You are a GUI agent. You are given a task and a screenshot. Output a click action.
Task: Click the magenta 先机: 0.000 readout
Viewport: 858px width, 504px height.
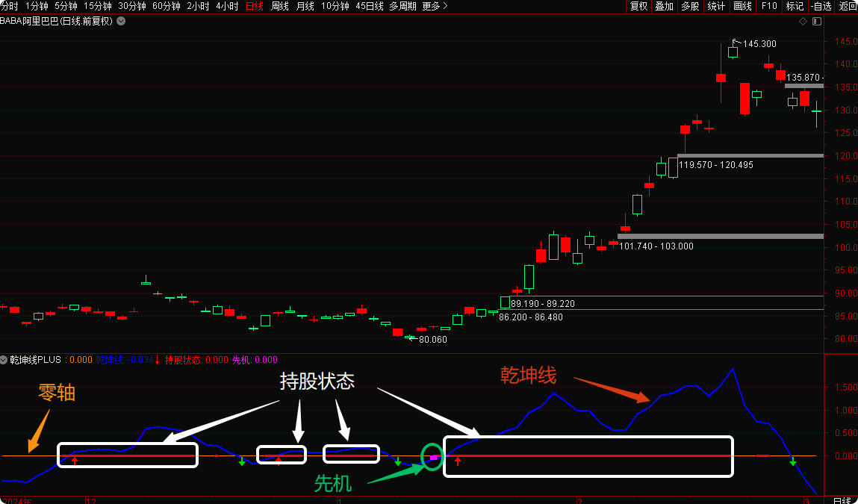click(255, 360)
